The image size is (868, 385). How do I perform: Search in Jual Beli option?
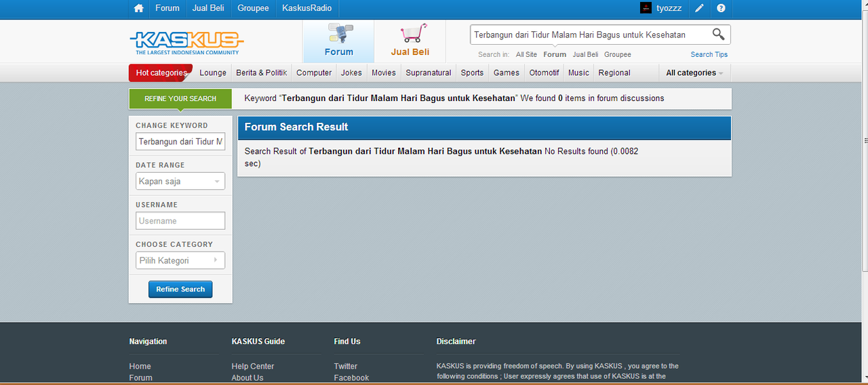(x=585, y=54)
